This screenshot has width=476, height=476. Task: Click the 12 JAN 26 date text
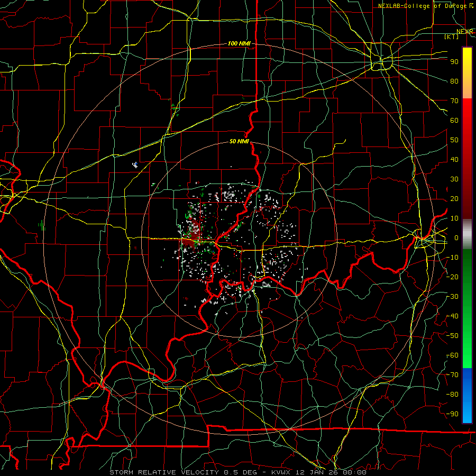point(317,472)
